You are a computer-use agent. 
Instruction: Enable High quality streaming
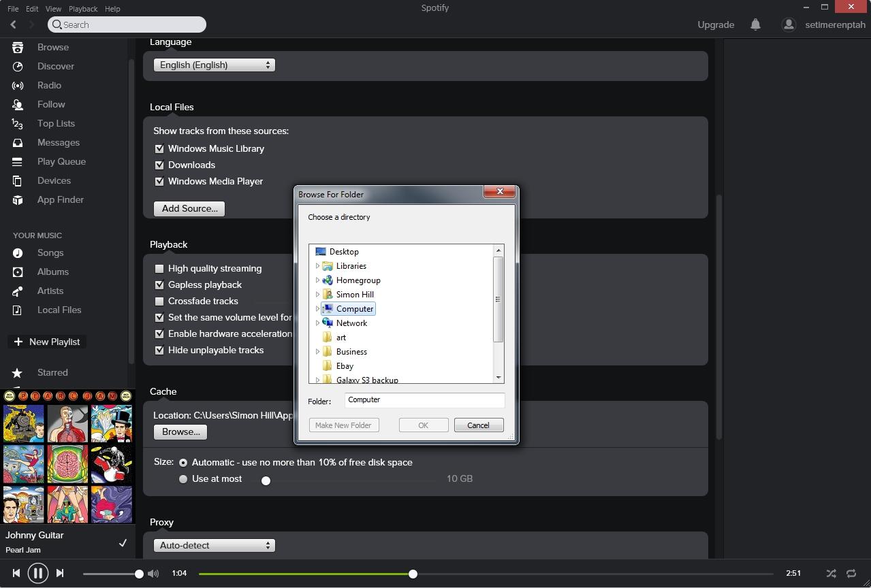(159, 268)
